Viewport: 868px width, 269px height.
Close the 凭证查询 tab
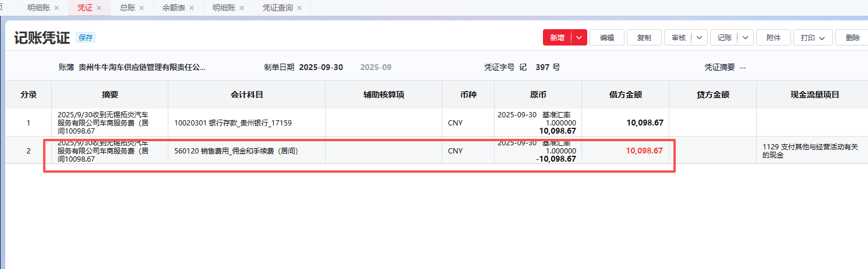coord(299,8)
